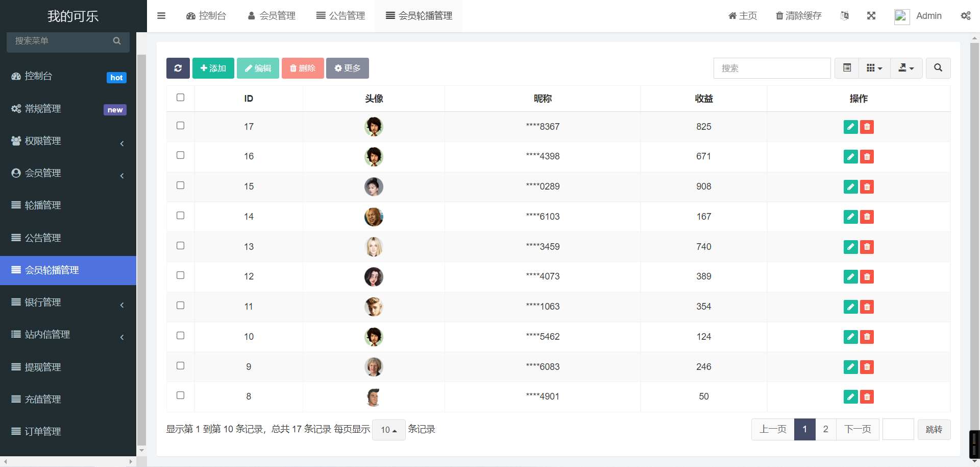This screenshot has height=467, width=980.
Task: Click the search magnifier button beside export
Action: click(x=938, y=68)
